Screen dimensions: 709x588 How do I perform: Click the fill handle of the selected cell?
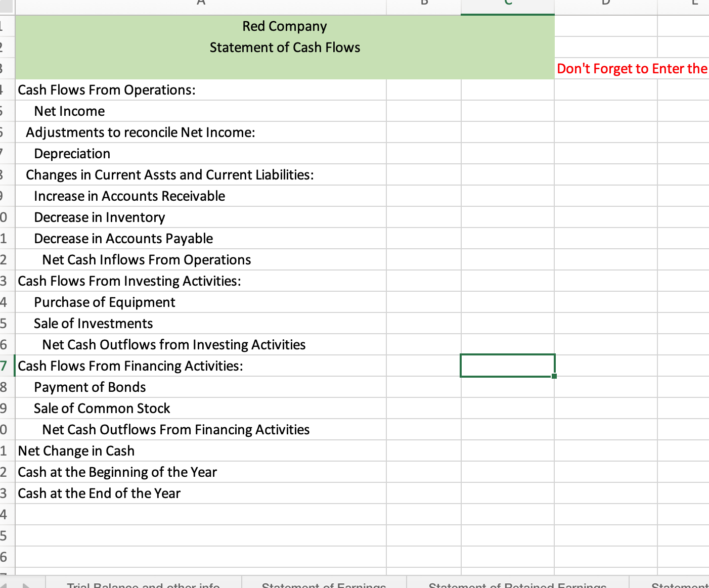[553, 377]
